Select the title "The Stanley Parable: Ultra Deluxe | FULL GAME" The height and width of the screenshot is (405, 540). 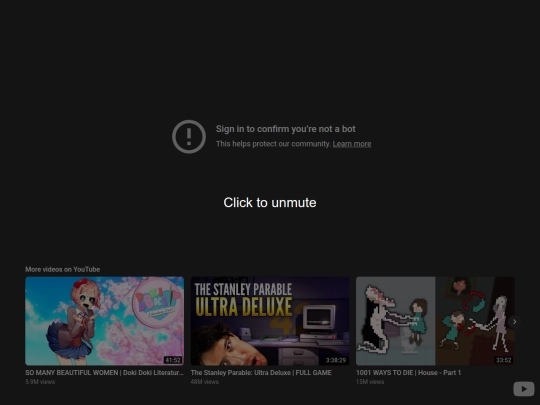(261, 373)
